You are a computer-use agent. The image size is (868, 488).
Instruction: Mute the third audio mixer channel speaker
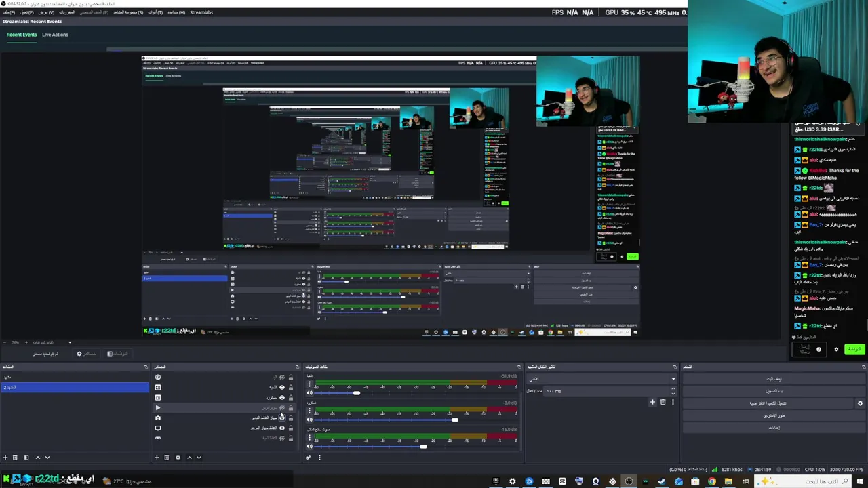click(x=310, y=446)
